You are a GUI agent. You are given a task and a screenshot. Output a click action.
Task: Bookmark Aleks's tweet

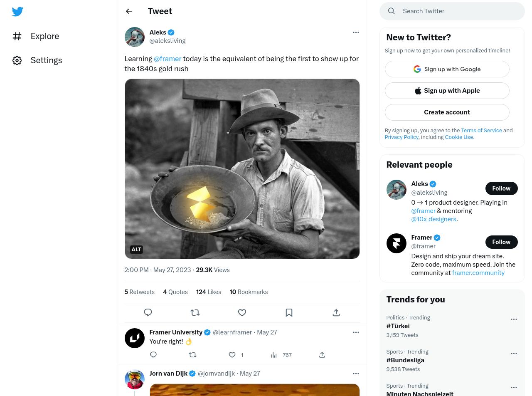click(x=289, y=312)
